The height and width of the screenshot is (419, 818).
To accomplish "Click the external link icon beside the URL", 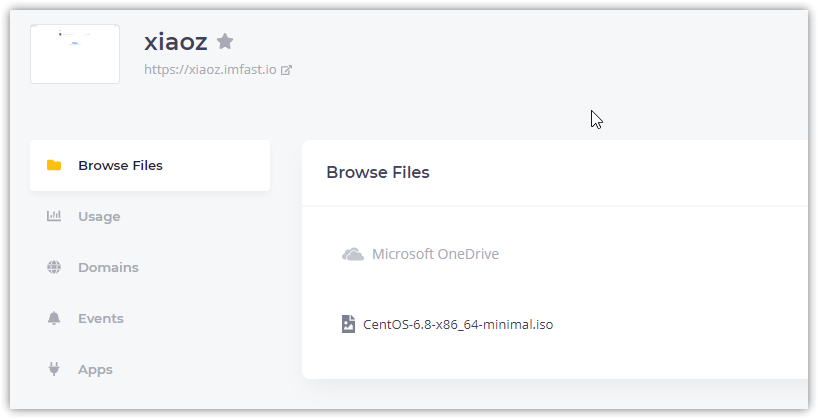I will coord(286,70).
